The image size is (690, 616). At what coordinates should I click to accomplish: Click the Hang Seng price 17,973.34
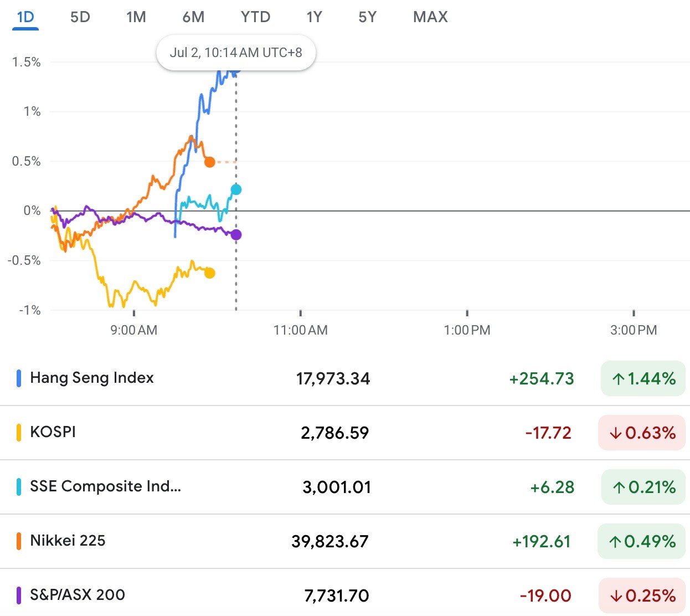(x=333, y=379)
